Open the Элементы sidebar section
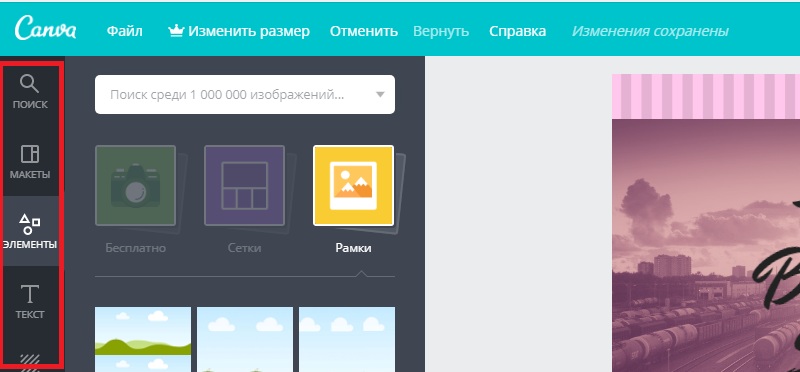 [31, 231]
